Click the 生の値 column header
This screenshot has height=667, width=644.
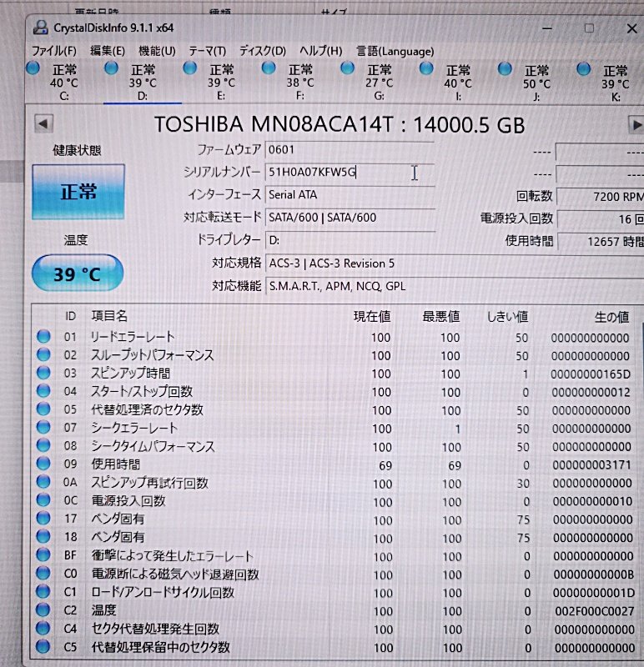611,317
